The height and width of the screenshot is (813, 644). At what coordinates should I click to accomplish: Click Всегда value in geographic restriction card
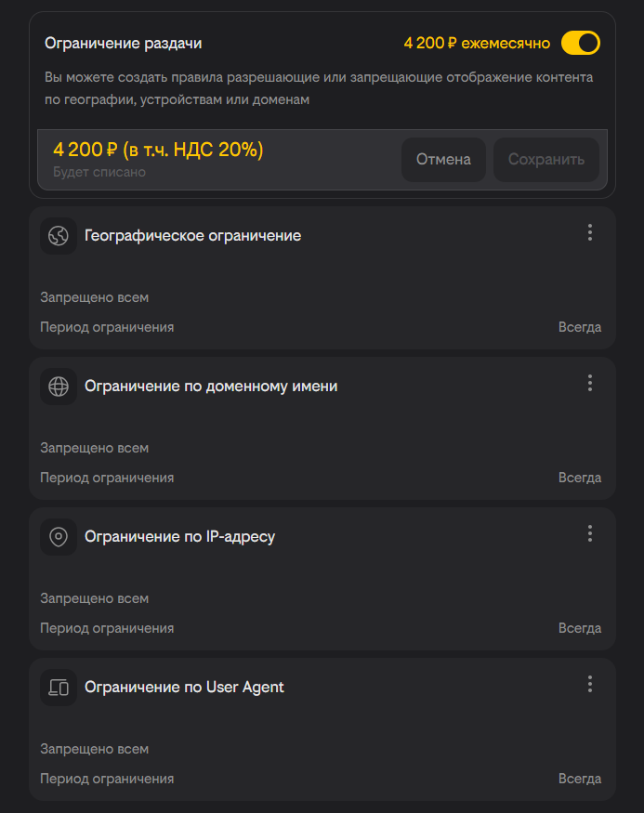pyautogui.click(x=580, y=327)
